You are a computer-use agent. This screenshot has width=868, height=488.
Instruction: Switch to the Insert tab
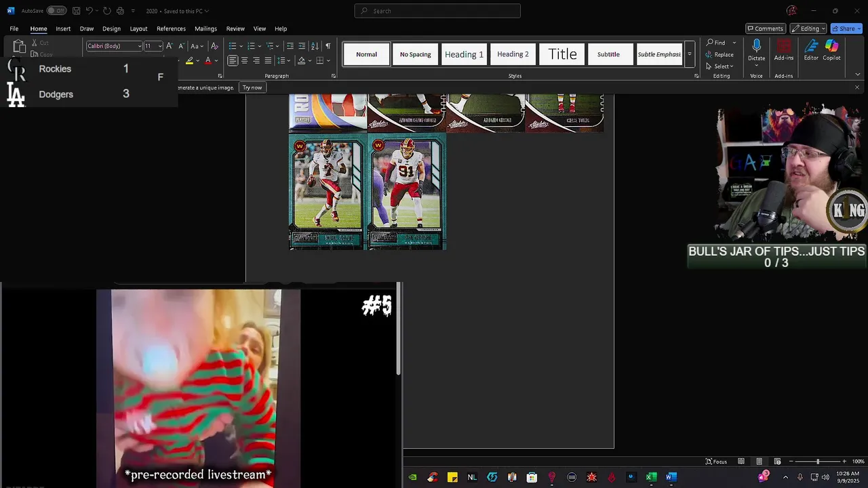click(63, 28)
